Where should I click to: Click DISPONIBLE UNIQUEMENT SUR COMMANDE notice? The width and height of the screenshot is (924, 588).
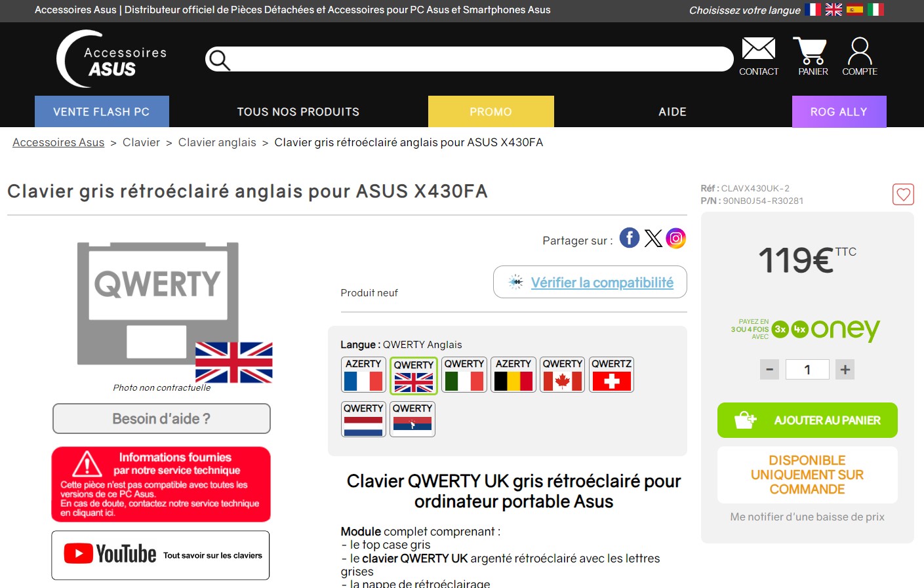[807, 475]
